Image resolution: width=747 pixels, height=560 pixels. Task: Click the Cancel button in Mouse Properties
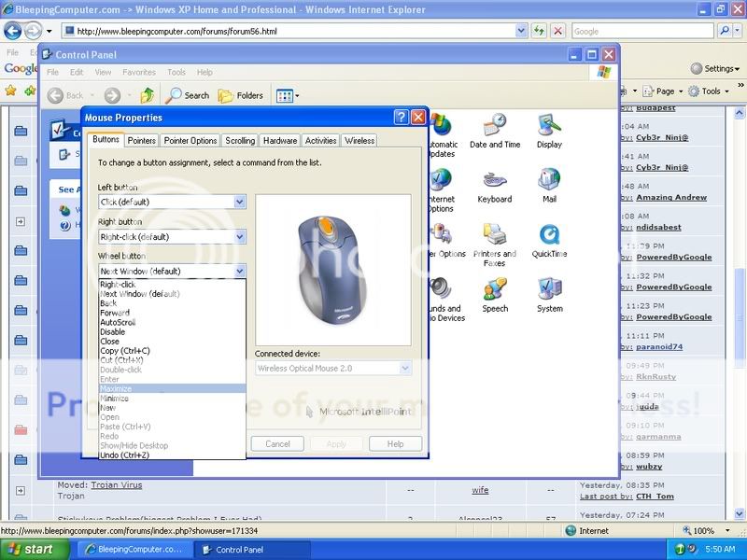pos(277,444)
